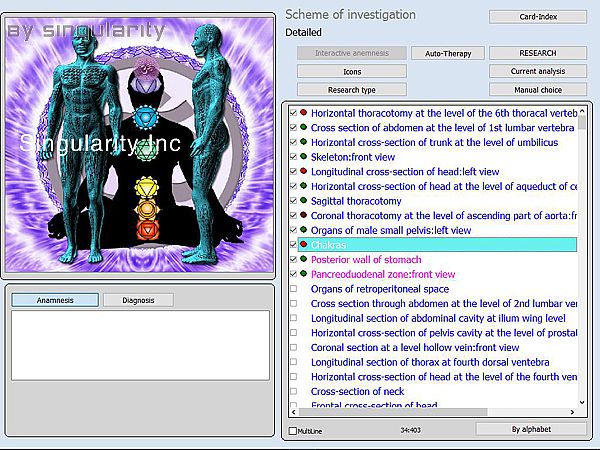Viewport: 600px width, 450px height.
Task: Click green dot beside Posterior wall of stomach
Action: [x=304, y=259]
